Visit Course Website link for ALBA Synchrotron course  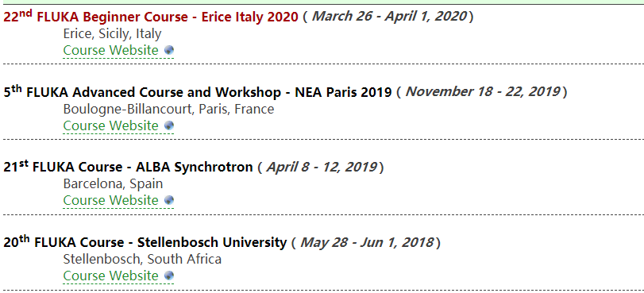tap(110, 200)
